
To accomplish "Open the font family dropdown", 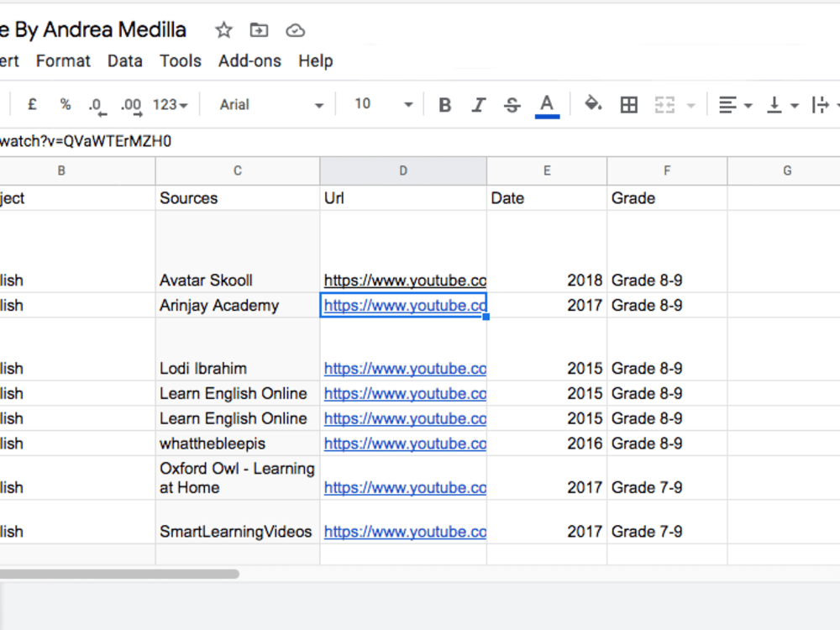I will tap(267, 104).
